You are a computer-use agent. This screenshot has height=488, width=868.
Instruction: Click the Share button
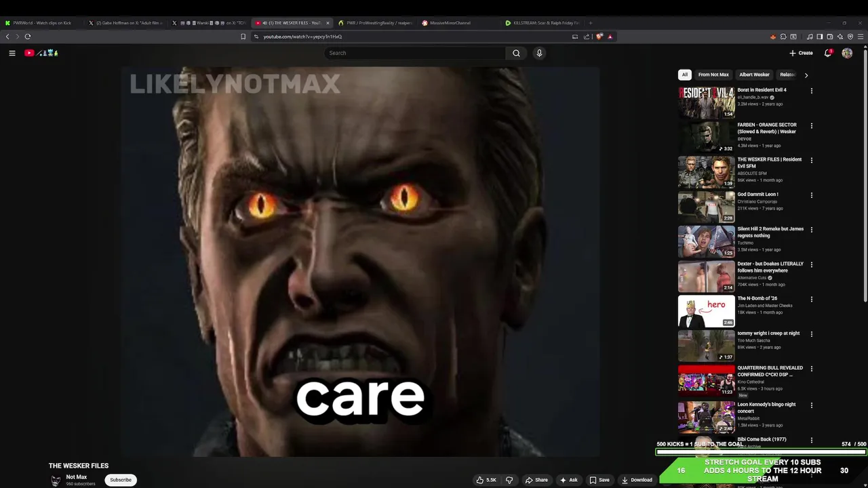pyautogui.click(x=536, y=480)
